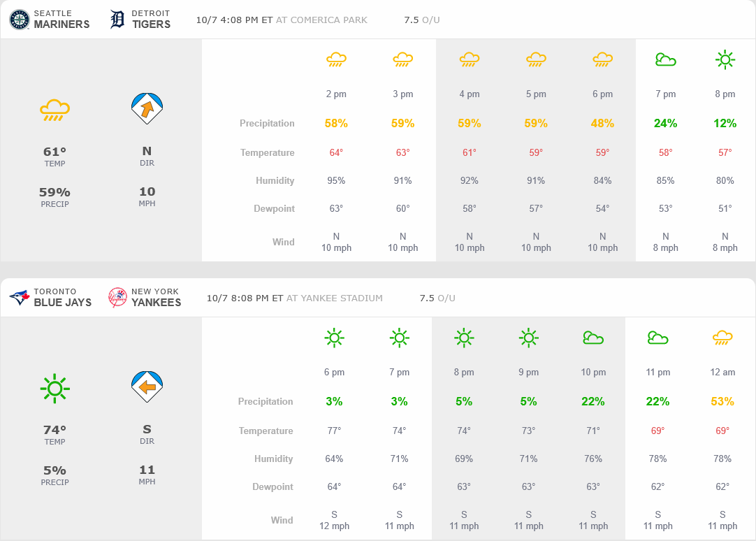Click the 12 am rain icon at Yankee Stadium
The width and height of the screenshot is (756, 541).
point(722,338)
